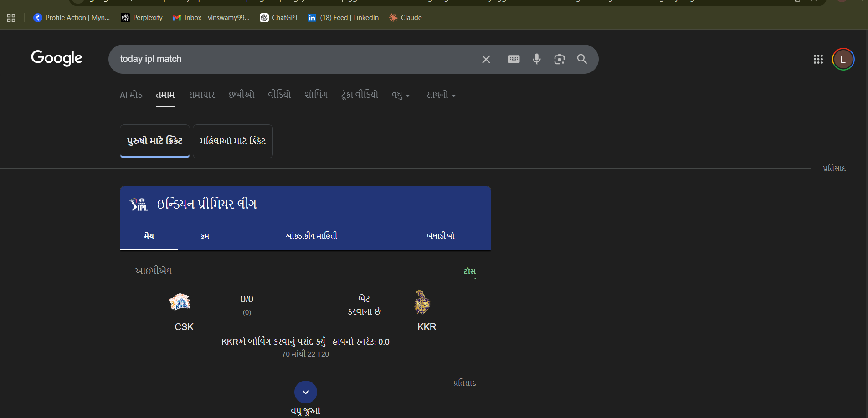This screenshot has width=868, height=418.
Task: Click the ટૉસ toss status label
Action: tap(470, 271)
